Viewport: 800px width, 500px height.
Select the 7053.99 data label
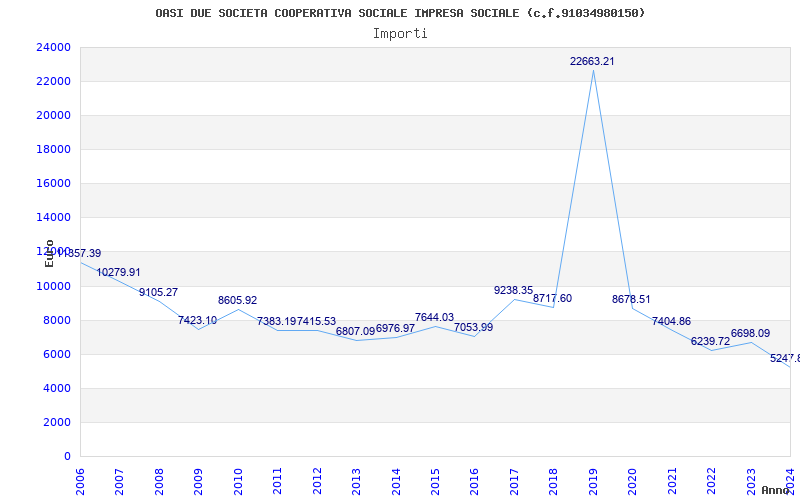point(473,328)
